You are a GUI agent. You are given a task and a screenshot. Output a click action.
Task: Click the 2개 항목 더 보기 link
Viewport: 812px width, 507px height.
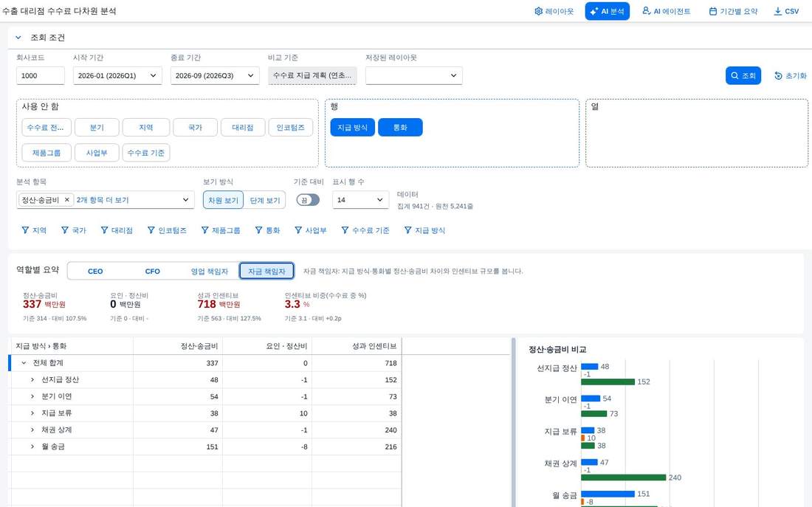[103, 200]
